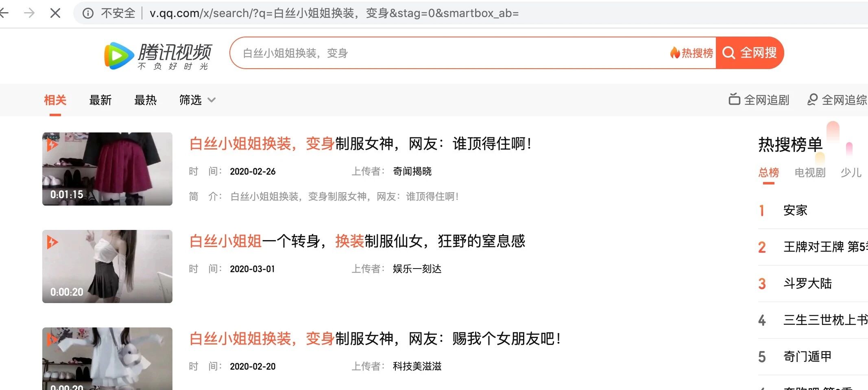Click the browser forward arrow
Viewport: 868px width, 390px height.
pos(29,13)
